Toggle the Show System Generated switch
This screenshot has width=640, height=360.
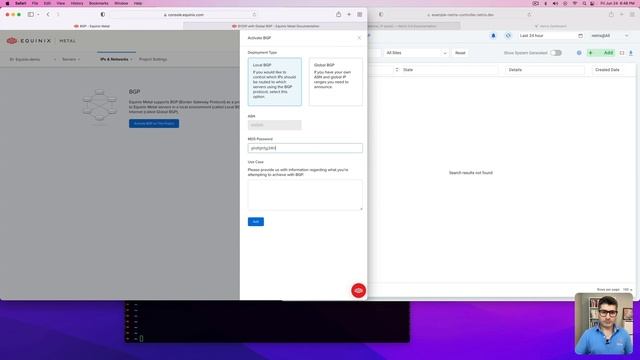(x=556, y=53)
